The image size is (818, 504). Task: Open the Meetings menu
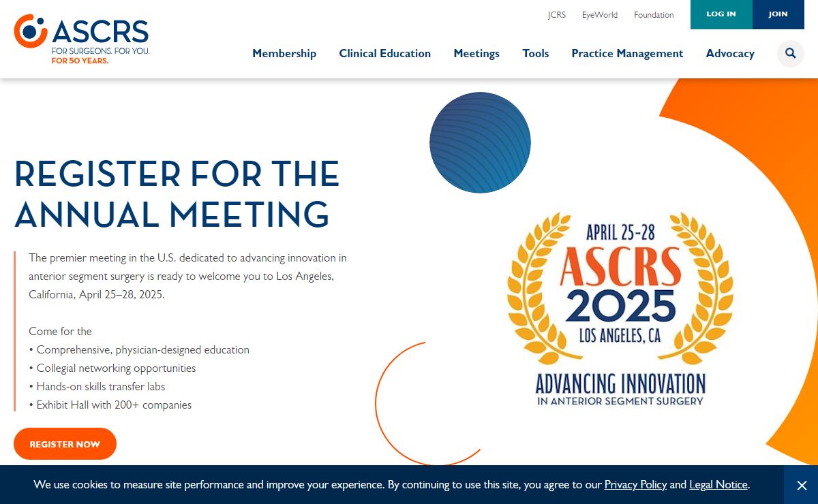[x=476, y=54]
